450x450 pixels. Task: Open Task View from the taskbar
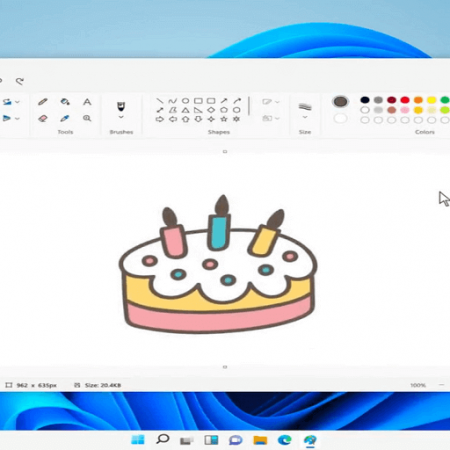coord(187,440)
